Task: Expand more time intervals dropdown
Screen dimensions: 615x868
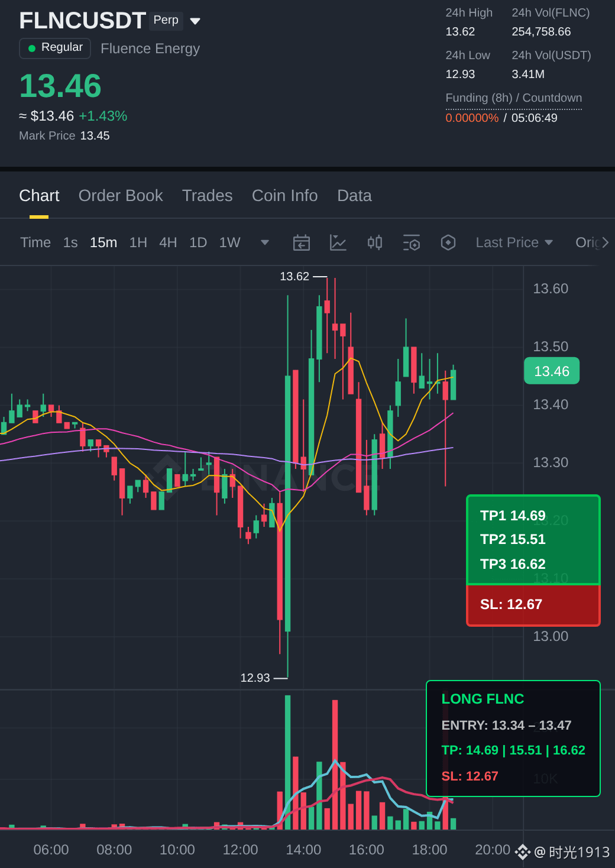Action: coord(265,242)
